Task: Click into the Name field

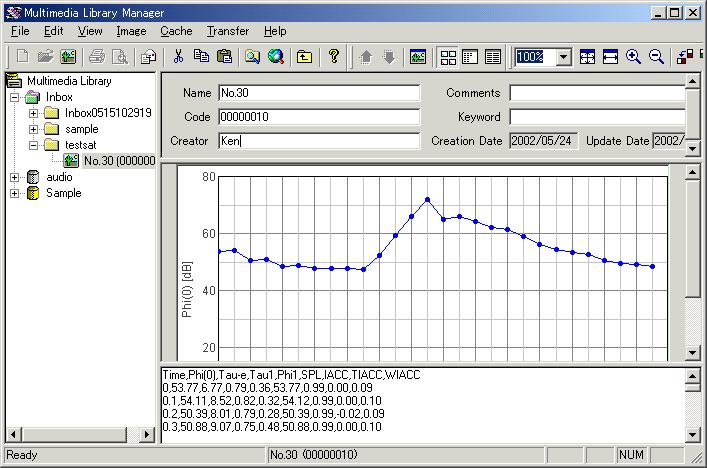Action: pos(319,93)
